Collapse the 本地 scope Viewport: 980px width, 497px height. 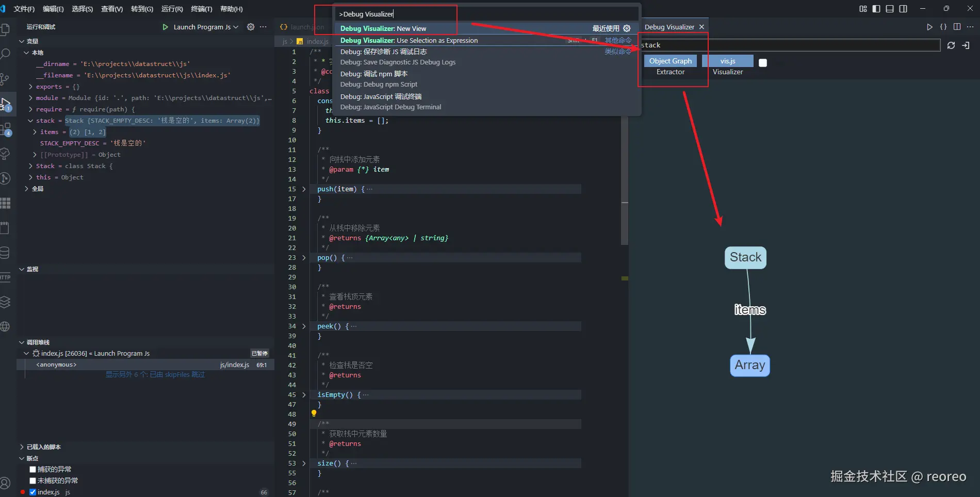(x=26, y=53)
